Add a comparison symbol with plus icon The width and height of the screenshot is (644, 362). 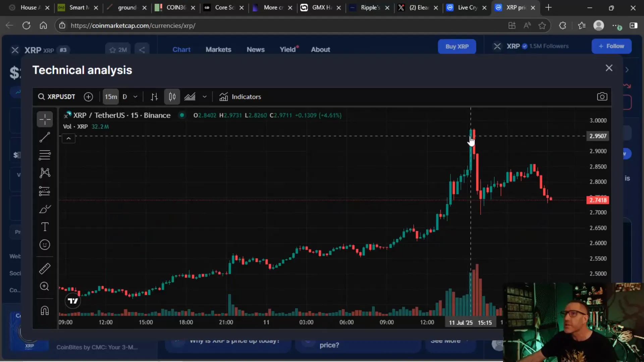point(88,97)
